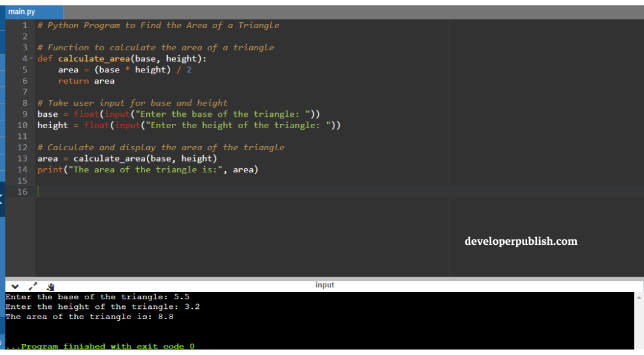Click the downward chevron above the output console

tap(14, 287)
